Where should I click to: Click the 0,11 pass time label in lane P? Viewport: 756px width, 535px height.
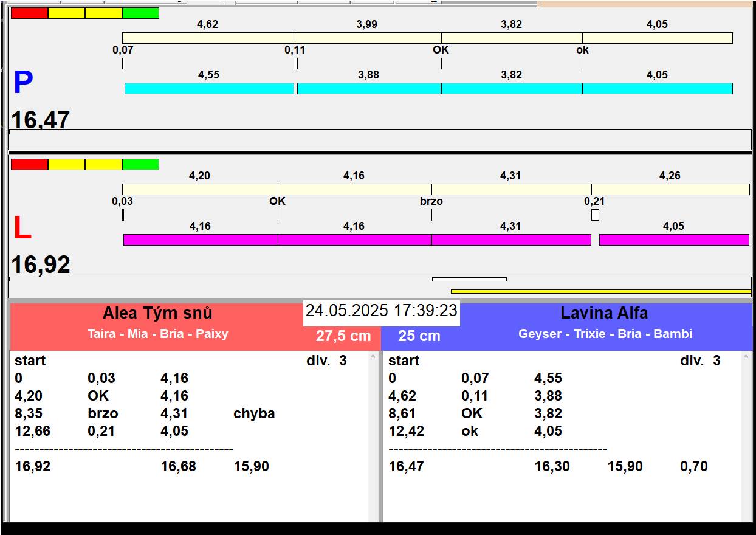click(x=295, y=50)
